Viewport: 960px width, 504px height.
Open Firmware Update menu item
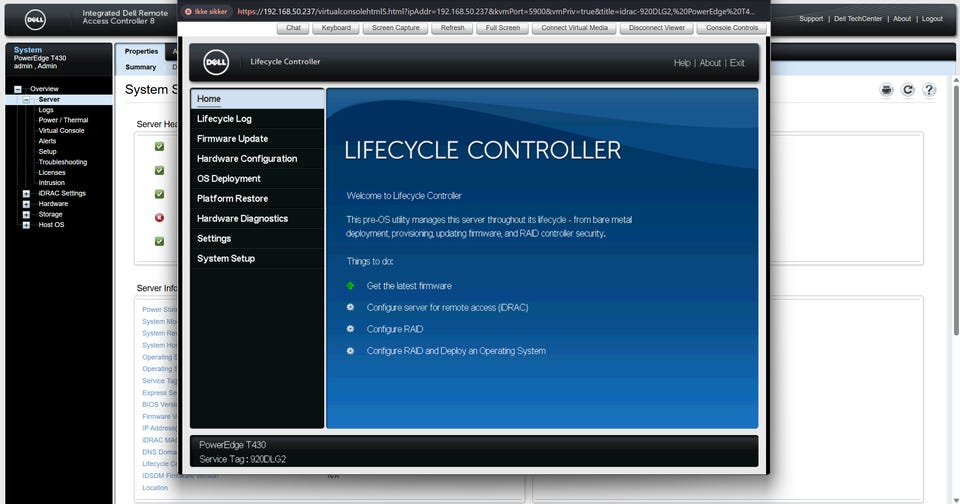click(x=257, y=138)
